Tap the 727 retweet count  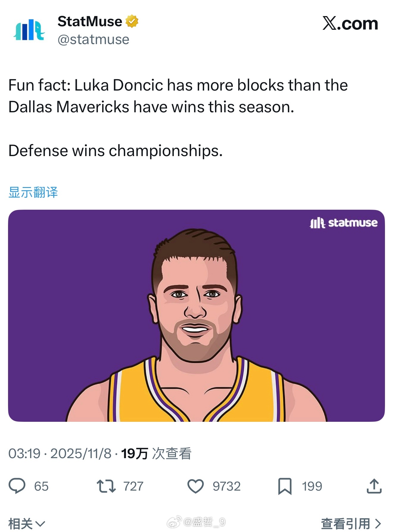coord(133,486)
